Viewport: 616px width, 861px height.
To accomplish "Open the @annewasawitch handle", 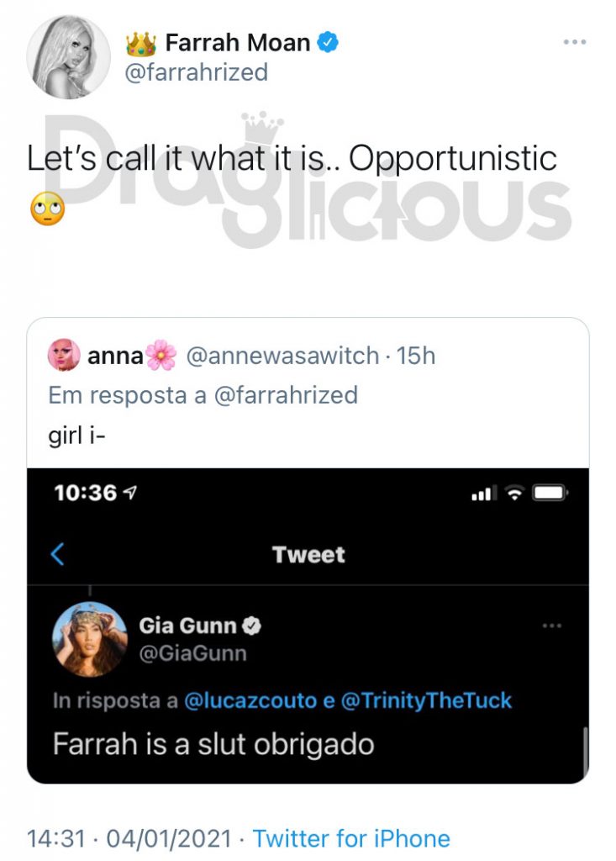I will 282,356.
